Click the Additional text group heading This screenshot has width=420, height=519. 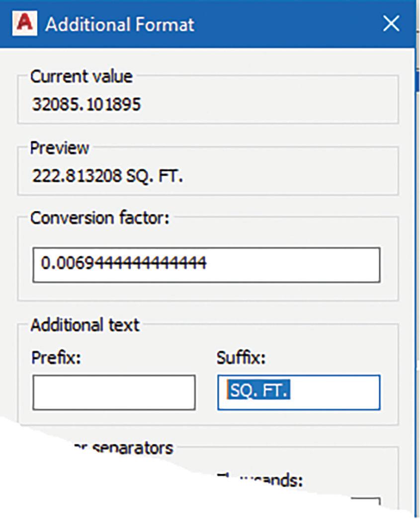point(85,325)
